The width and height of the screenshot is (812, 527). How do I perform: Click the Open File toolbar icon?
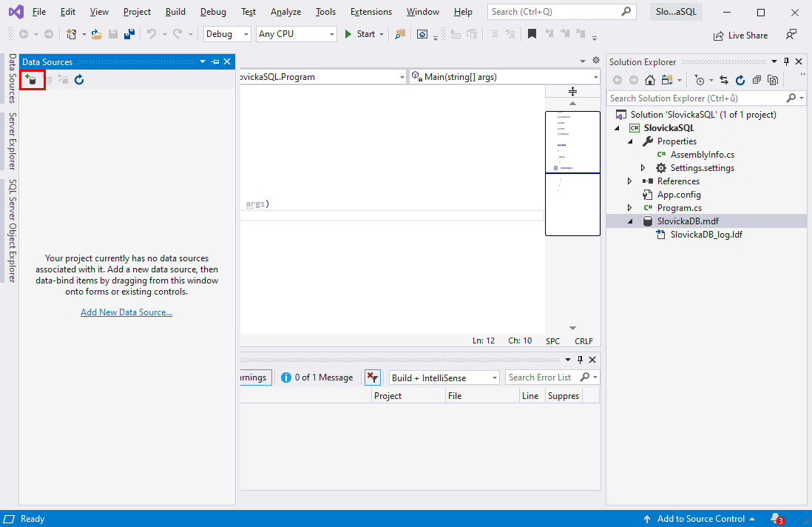tap(96, 34)
